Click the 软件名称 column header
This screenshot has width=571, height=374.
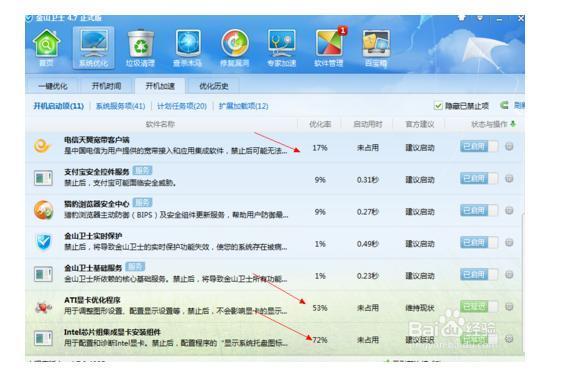(x=160, y=124)
